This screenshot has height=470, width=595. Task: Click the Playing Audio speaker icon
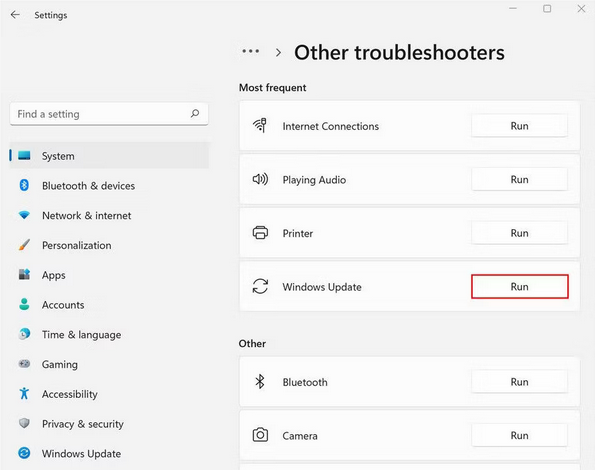260,179
